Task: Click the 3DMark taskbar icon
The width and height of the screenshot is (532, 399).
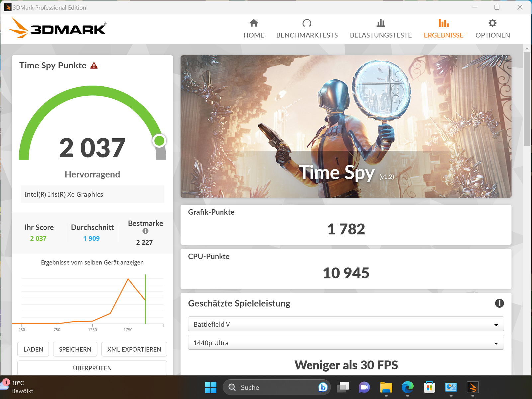Action: pos(473,387)
